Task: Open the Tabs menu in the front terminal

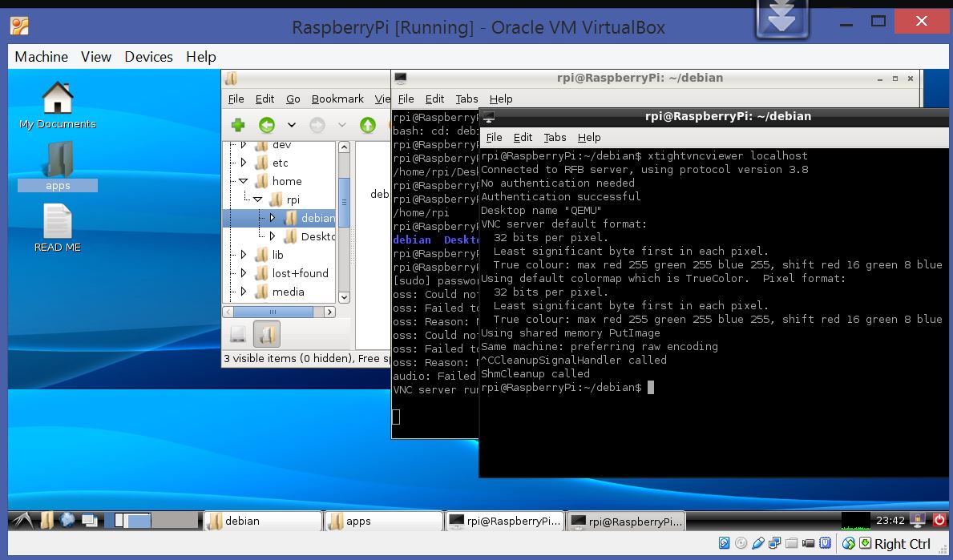Action: (x=555, y=137)
